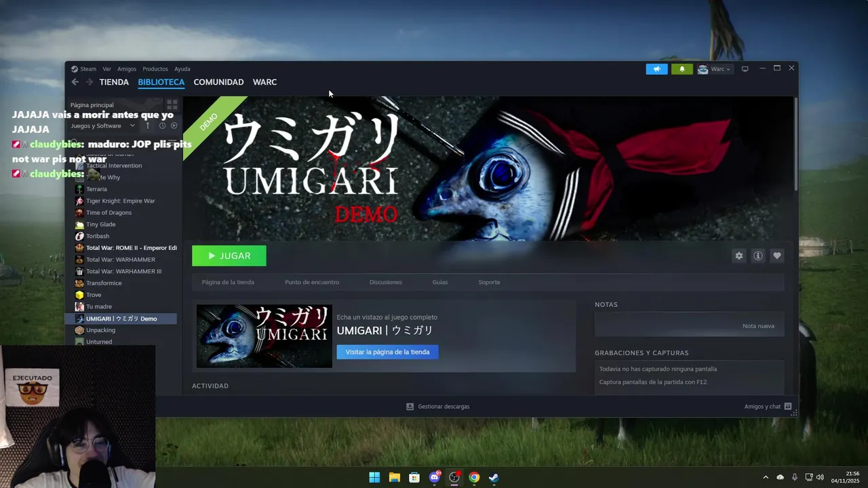Open File Explorer from the taskbar
Viewport: 868px width, 488px height.
[394, 477]
